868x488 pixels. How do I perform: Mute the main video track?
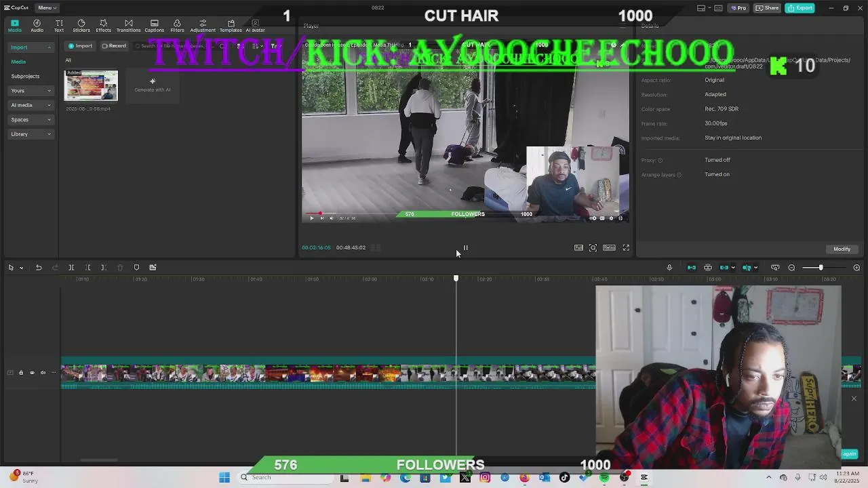[x=43, y=373]
